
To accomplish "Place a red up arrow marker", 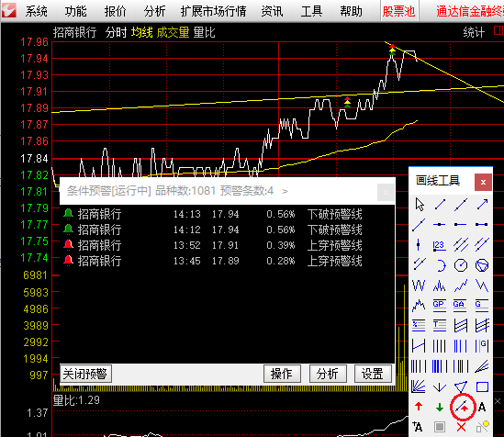I will click(419, 407).
